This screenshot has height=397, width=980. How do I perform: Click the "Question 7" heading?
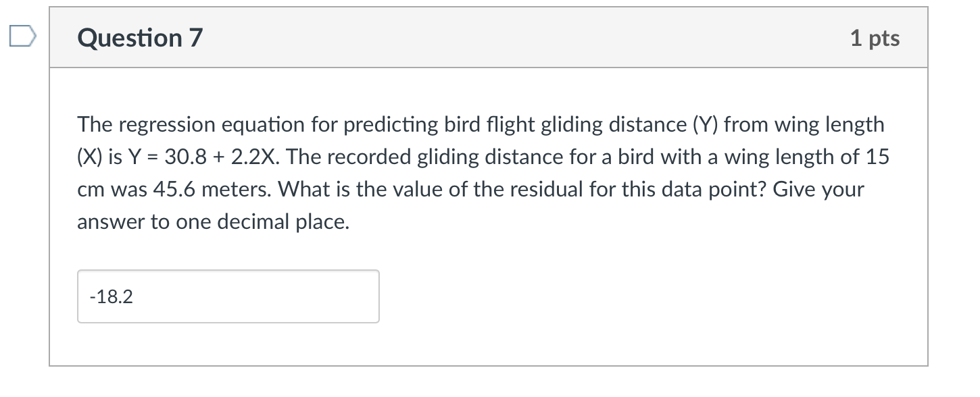[140, 38]
